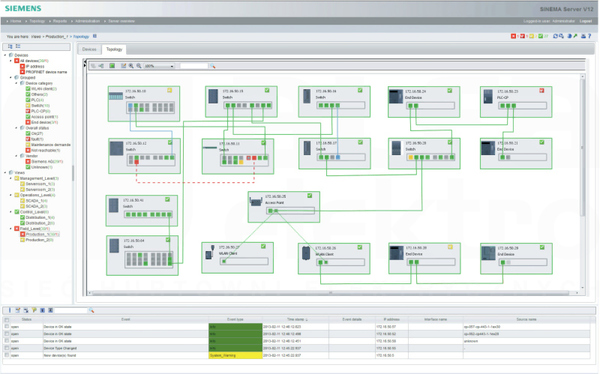
Task: Click the list view icon atop device panel
Action: tap(18, 46)
